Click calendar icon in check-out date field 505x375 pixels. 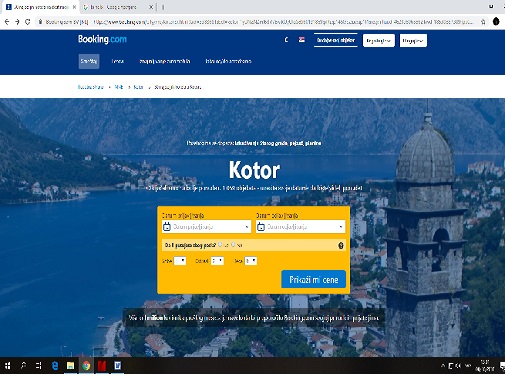point(261,227)
